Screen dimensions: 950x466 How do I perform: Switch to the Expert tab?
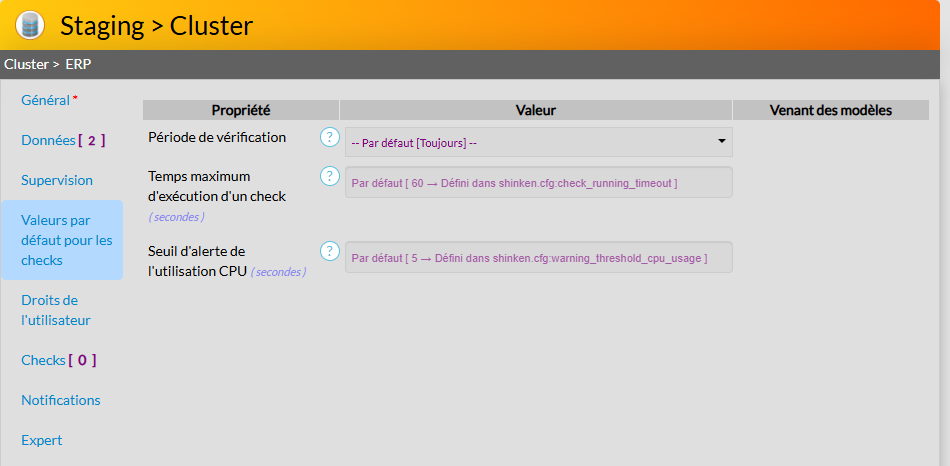click(42, 440)
